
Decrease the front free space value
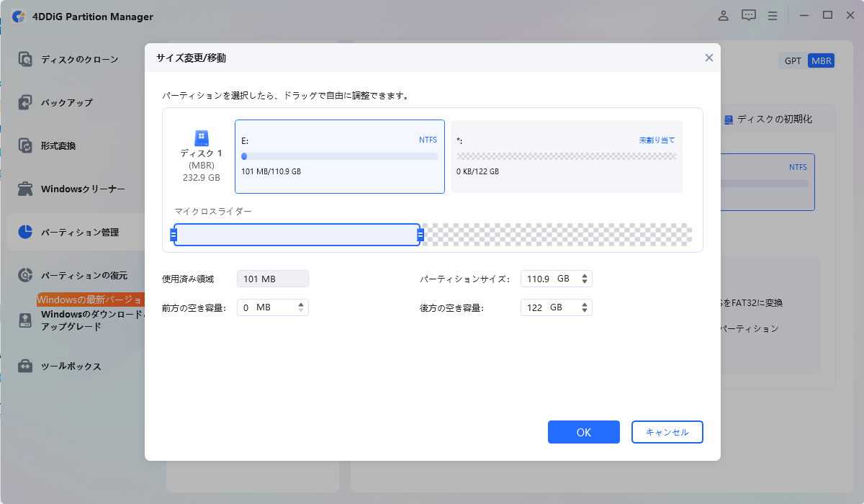click(x=301, y=311)
